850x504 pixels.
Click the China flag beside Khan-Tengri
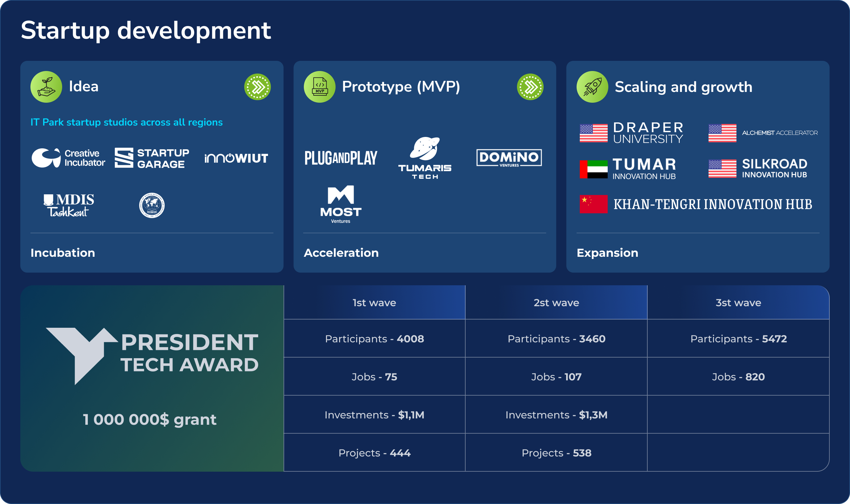[x=593, y=204]
